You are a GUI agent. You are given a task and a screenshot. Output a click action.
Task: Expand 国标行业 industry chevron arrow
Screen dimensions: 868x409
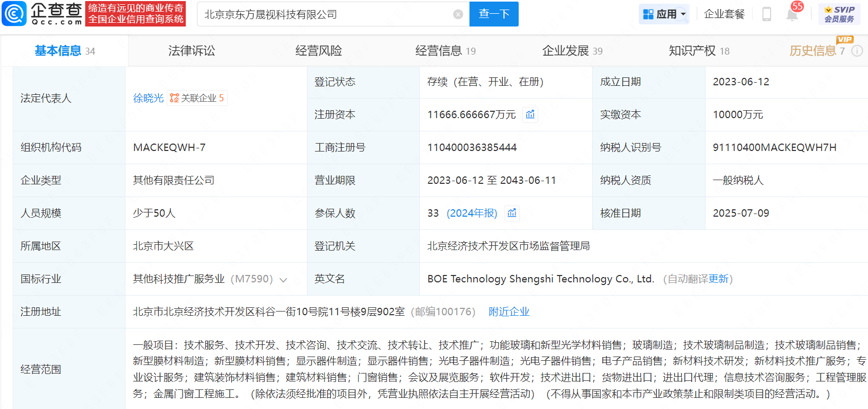point(283,280)
